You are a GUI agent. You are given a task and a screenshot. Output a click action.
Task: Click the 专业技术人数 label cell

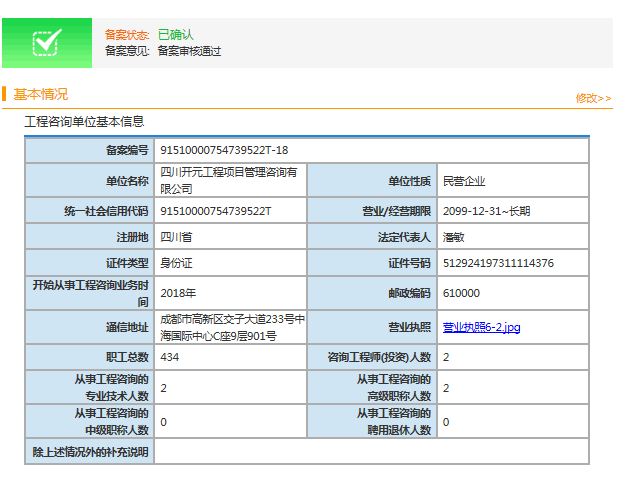[x=90, y=388]
